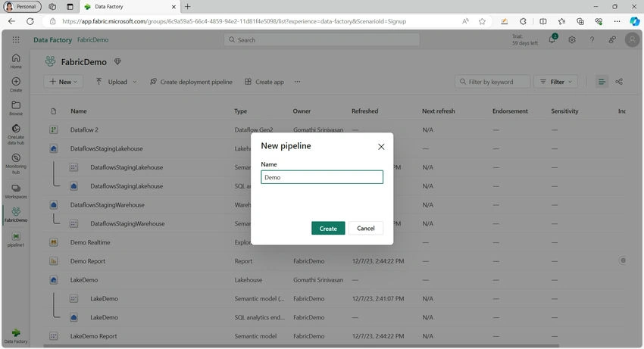Click the Filter by keyword field

(x=492, y=82)
